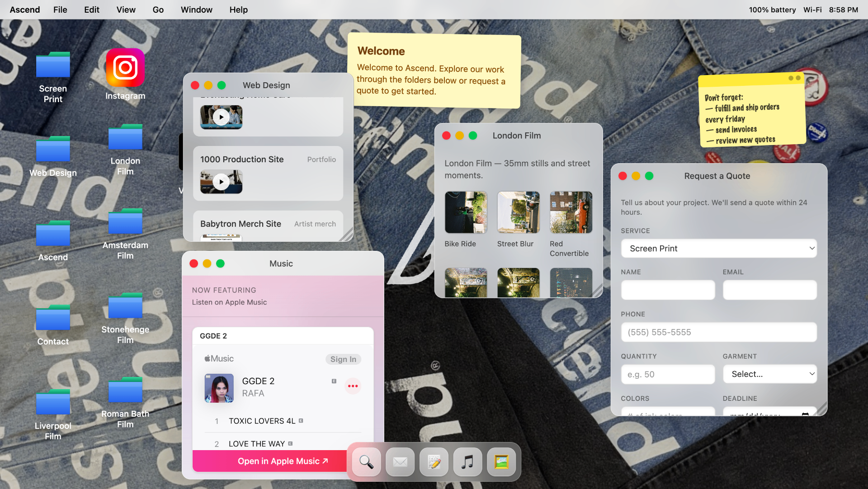
Task: Open the Help menu
Action: [239, 9]
